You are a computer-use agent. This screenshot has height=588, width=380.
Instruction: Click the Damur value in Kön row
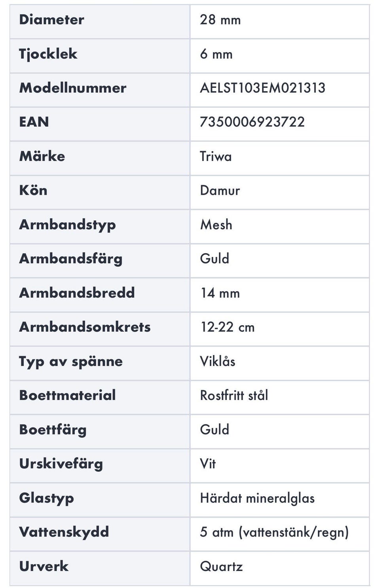220,190
